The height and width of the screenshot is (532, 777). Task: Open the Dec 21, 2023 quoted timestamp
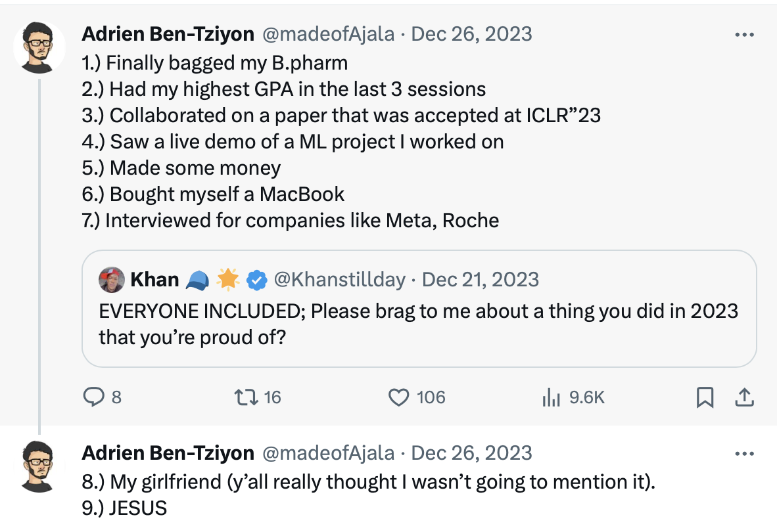tap(481, 280)
